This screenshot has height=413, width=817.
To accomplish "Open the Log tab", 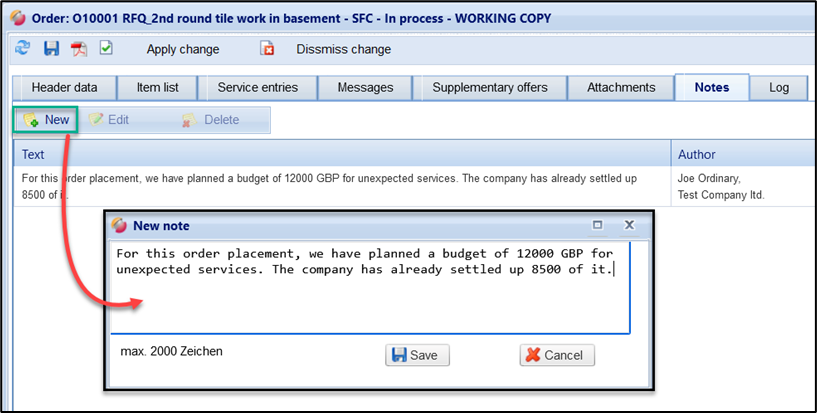I will click(x=779, y=87).
